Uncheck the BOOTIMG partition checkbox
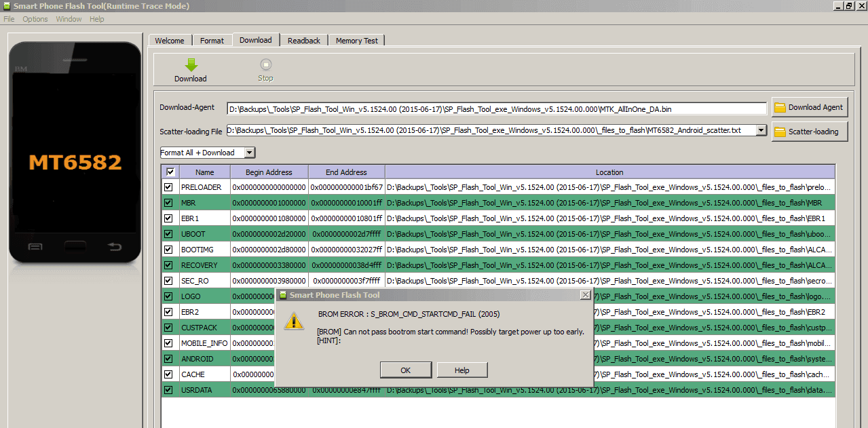This screenshot has width=868, height=428. [168, 250]
